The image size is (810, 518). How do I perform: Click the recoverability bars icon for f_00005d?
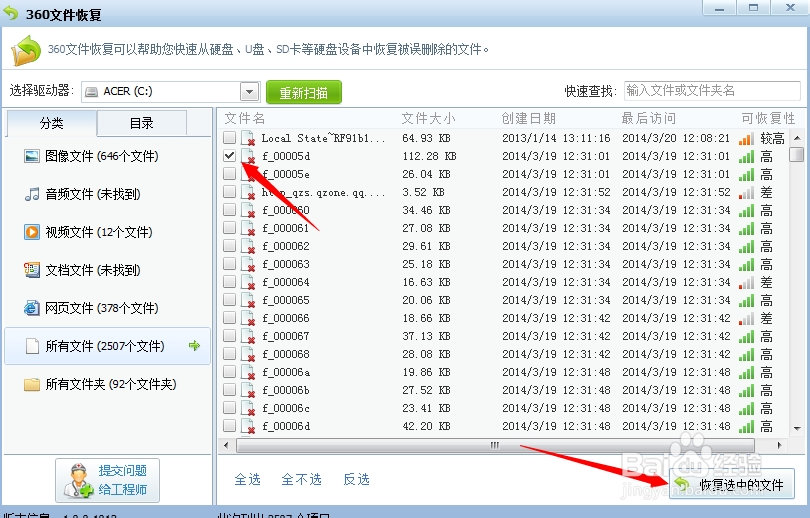746,156
